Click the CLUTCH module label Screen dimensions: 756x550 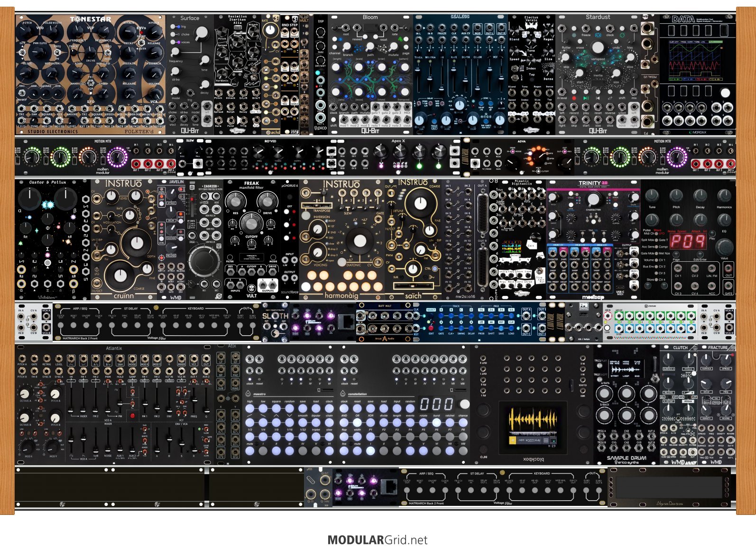coord(681,348)
